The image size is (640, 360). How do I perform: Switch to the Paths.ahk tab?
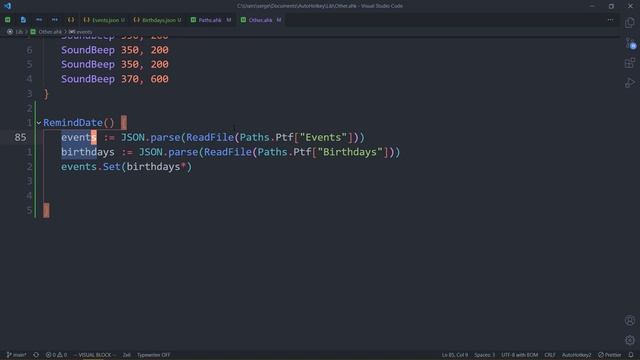point(210,20)
